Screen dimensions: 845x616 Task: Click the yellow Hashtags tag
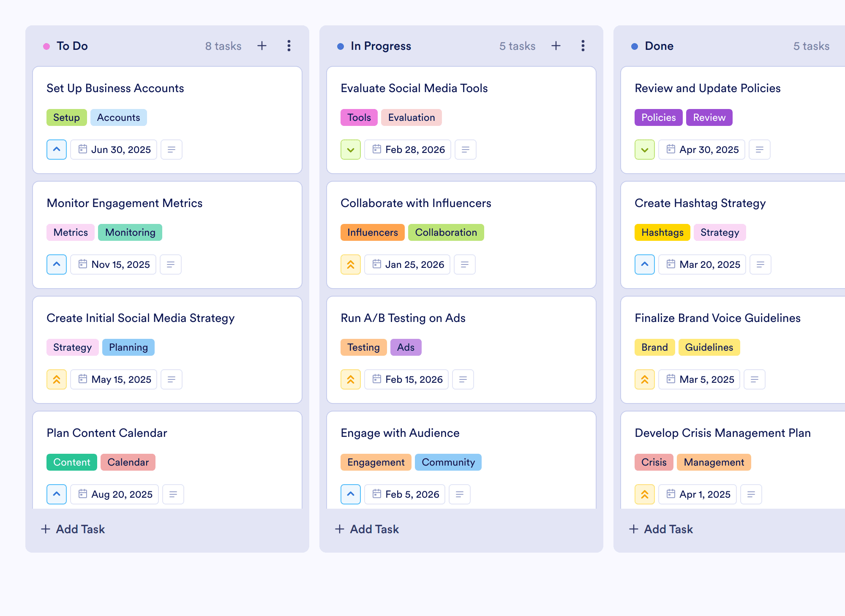[662, 232]
